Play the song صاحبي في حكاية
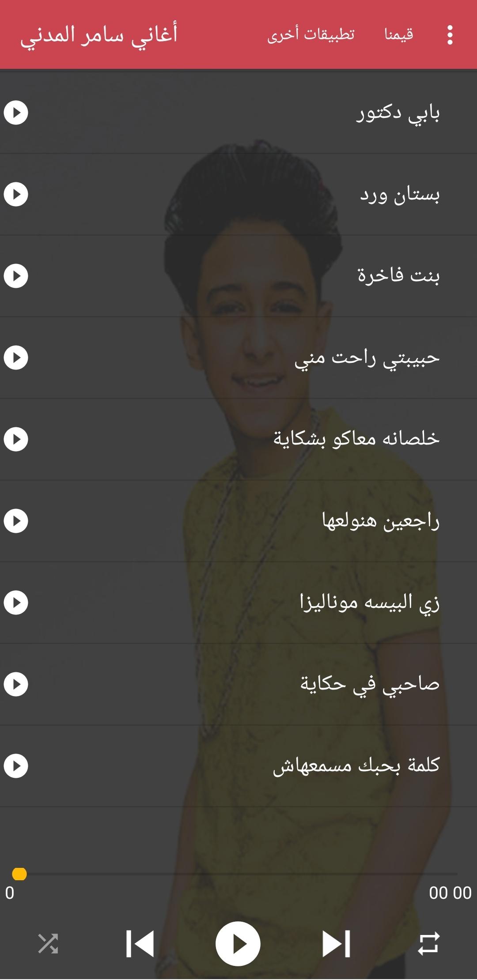 16,684
